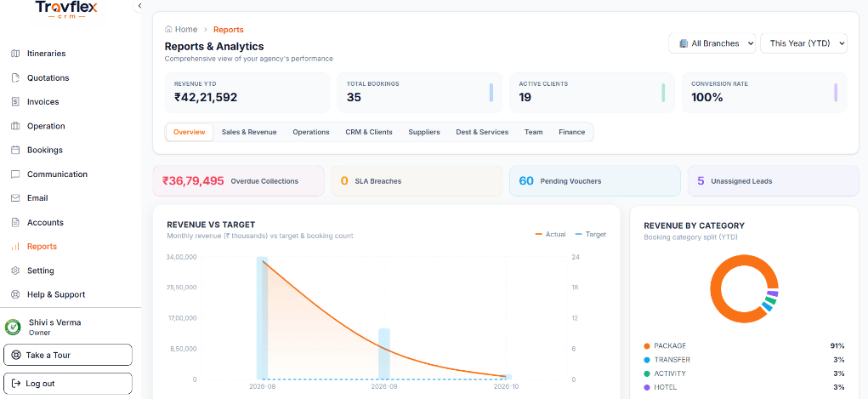Screen dimensions: 868x399
Task: Click the Email envelope icon
Action: coord(15,198)
